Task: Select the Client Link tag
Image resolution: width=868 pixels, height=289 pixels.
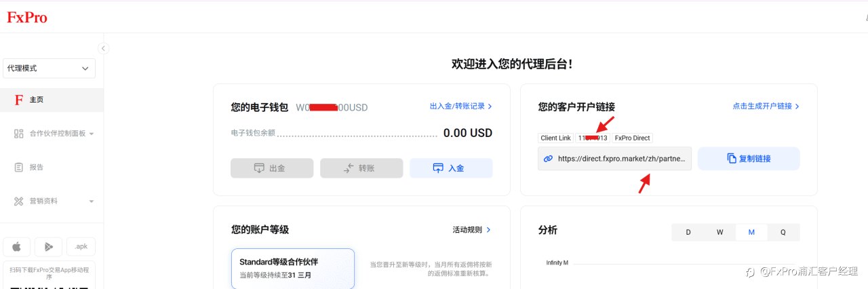Action: pos(555,138)
